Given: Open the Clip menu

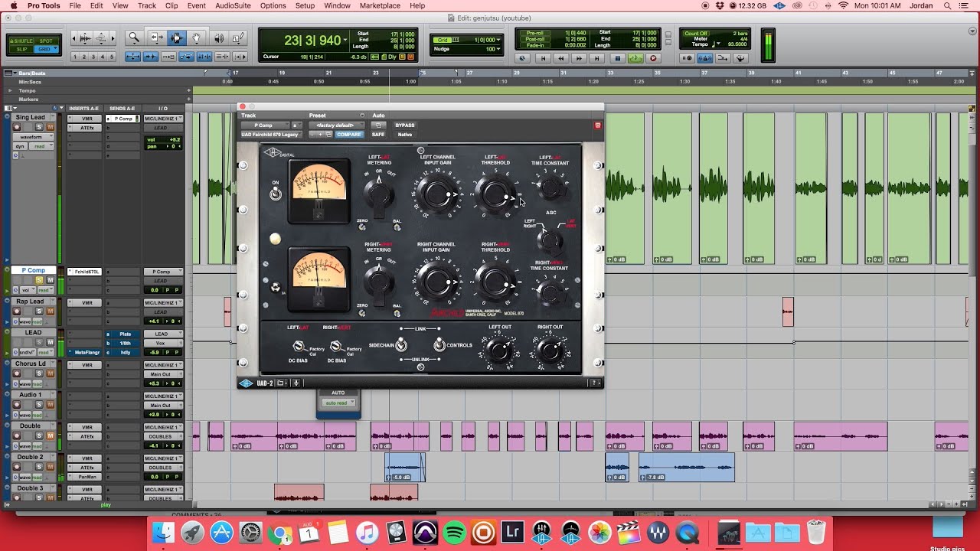Looking at the screenshot, I should click(171, 5).
